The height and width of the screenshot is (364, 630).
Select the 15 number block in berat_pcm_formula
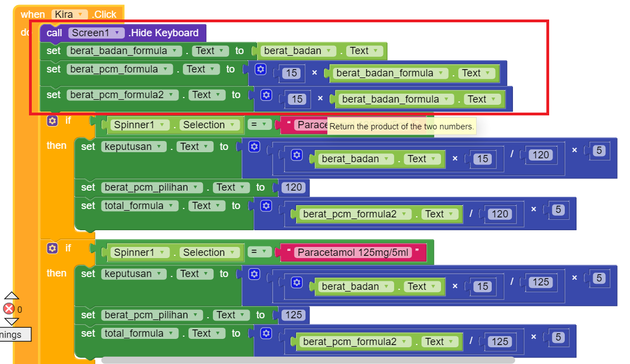coord(291,72)
